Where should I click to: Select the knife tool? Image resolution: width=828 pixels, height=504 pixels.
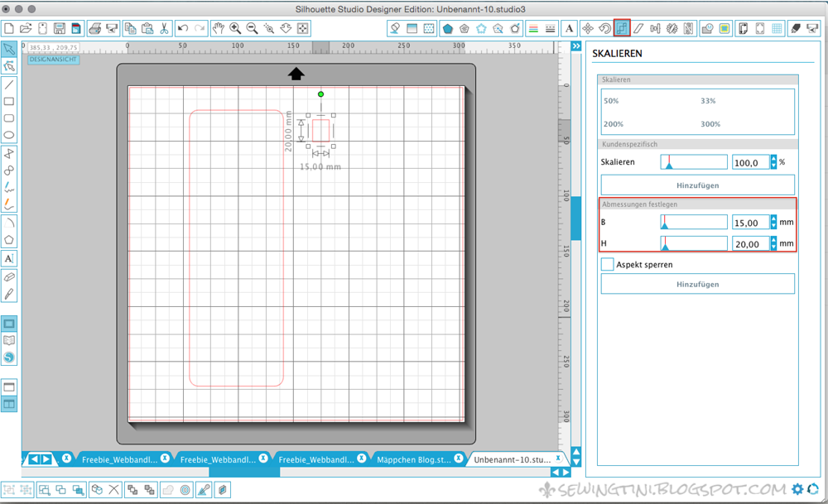point(9,294)
